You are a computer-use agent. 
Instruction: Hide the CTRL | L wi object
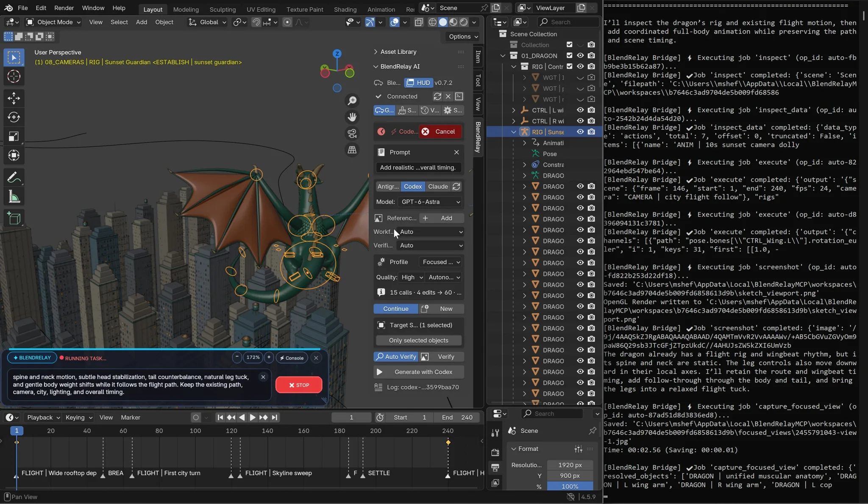pyautogui.click(x=580, y=110)
